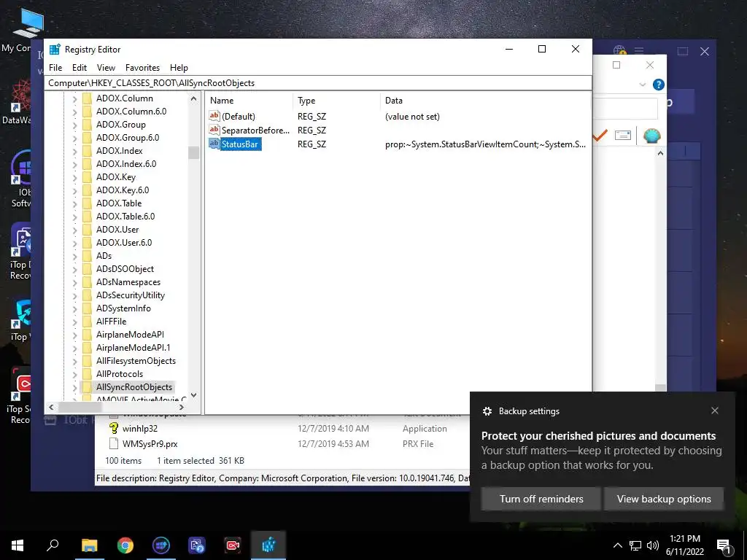Click the tree pane horizontal scrollbar thumb
The image size is (747, 560).
pos(80,407)
